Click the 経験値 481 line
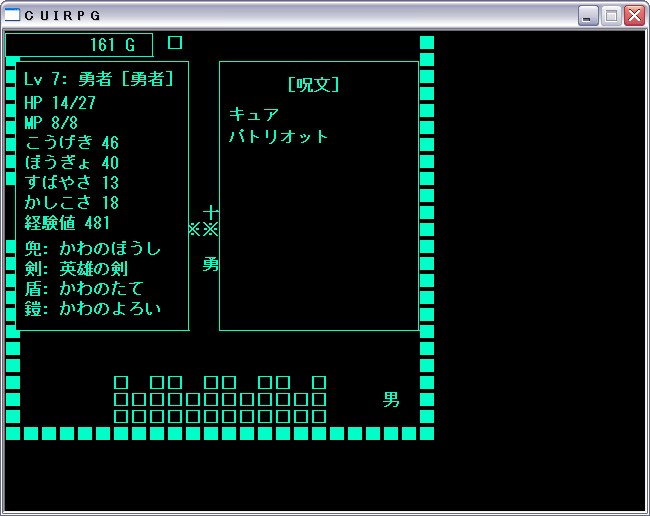The width and height of the screenshot is (650, 516). tap(67, 223)
